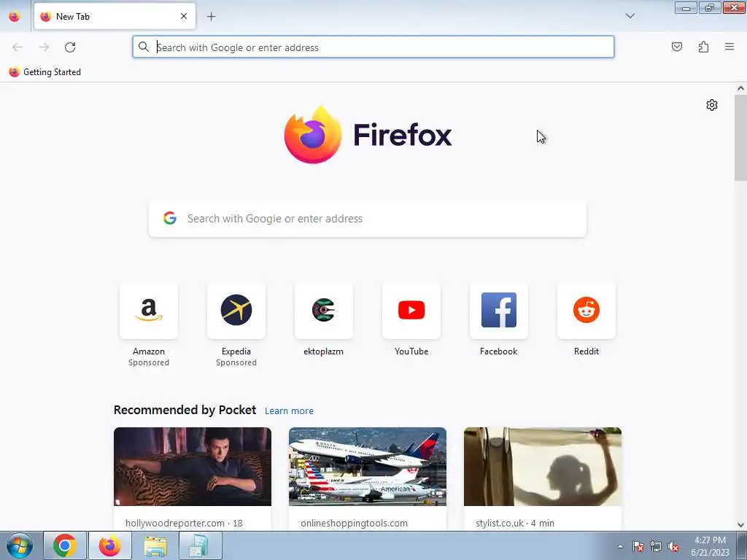Click the fourth taskbar program icon

(200, 545)
